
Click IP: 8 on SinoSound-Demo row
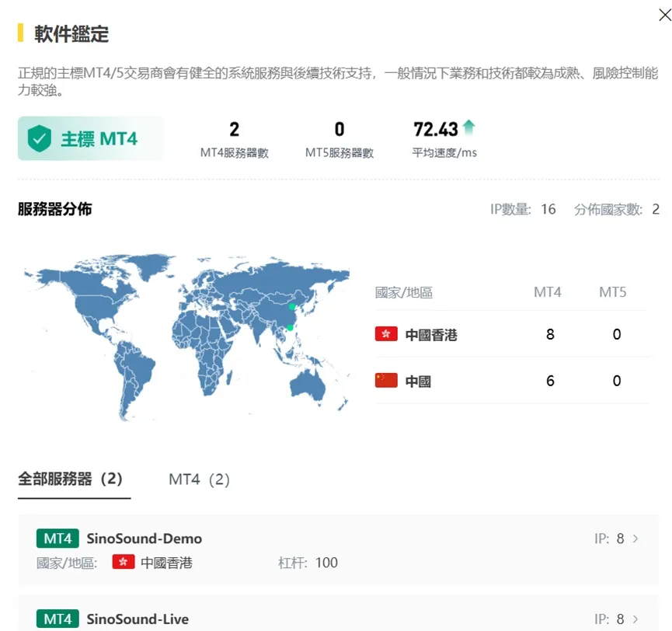tap(609, 539)
